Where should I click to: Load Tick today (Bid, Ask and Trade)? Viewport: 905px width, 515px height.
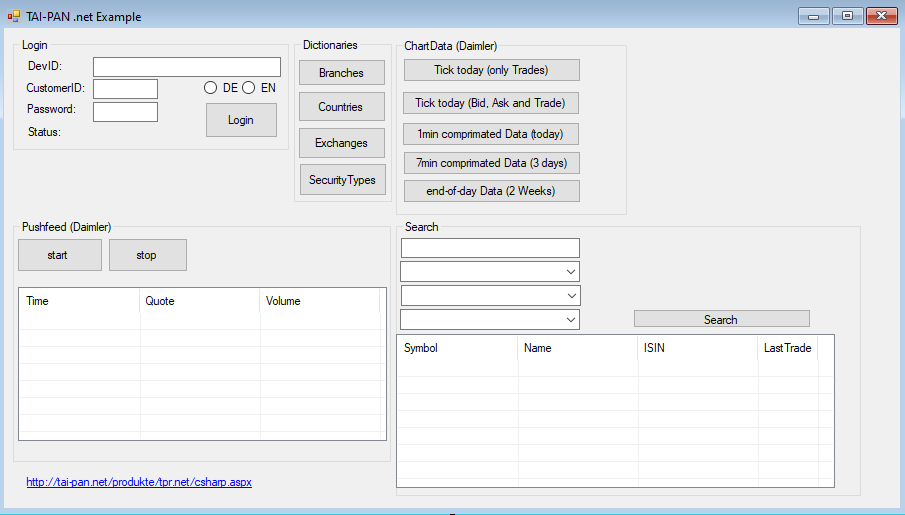[x=491, y=103]
